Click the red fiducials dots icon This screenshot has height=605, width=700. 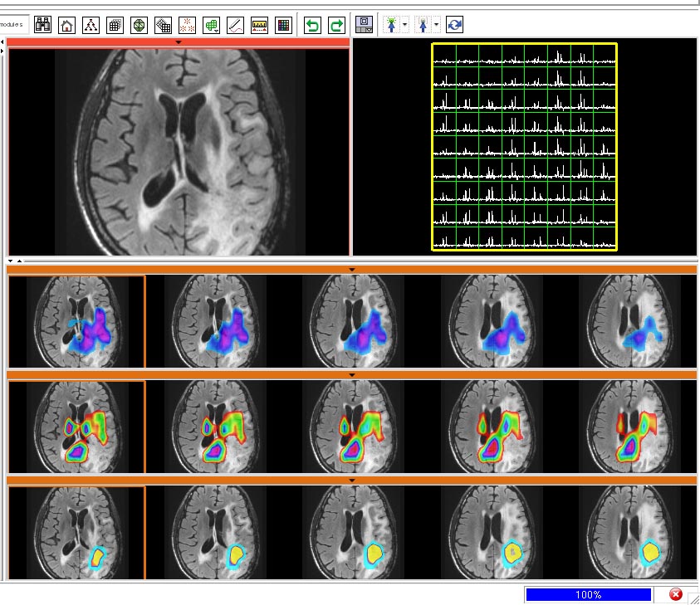[x=188, y=25]
